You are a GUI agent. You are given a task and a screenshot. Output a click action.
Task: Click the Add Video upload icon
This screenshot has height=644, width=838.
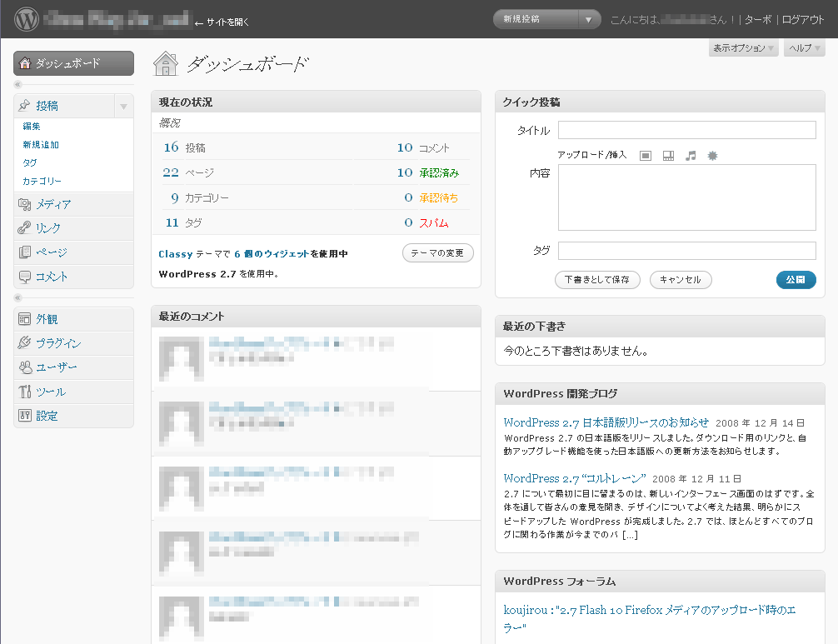[668, 156]
